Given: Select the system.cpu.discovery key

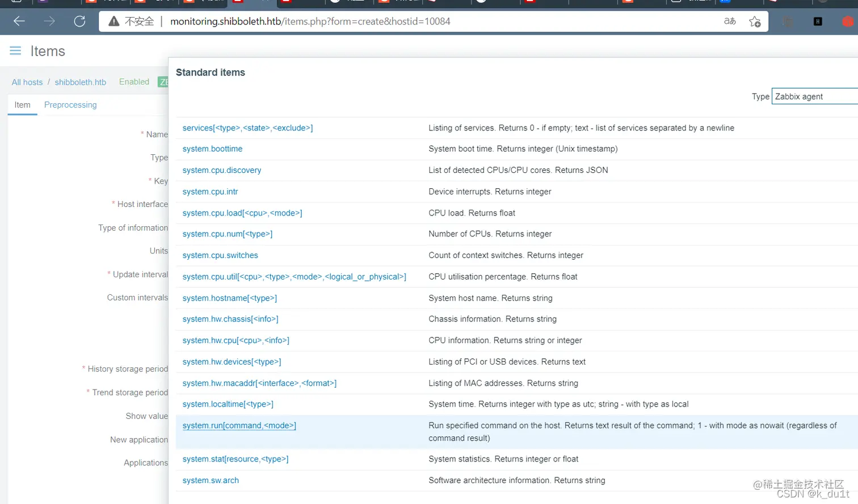Looking at the screenshot, I should point(222,170).
